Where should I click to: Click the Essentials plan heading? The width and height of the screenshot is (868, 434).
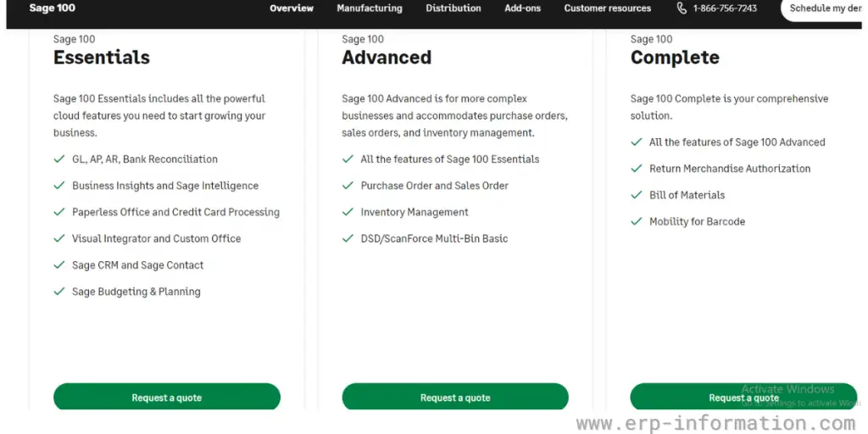point(102,57)
